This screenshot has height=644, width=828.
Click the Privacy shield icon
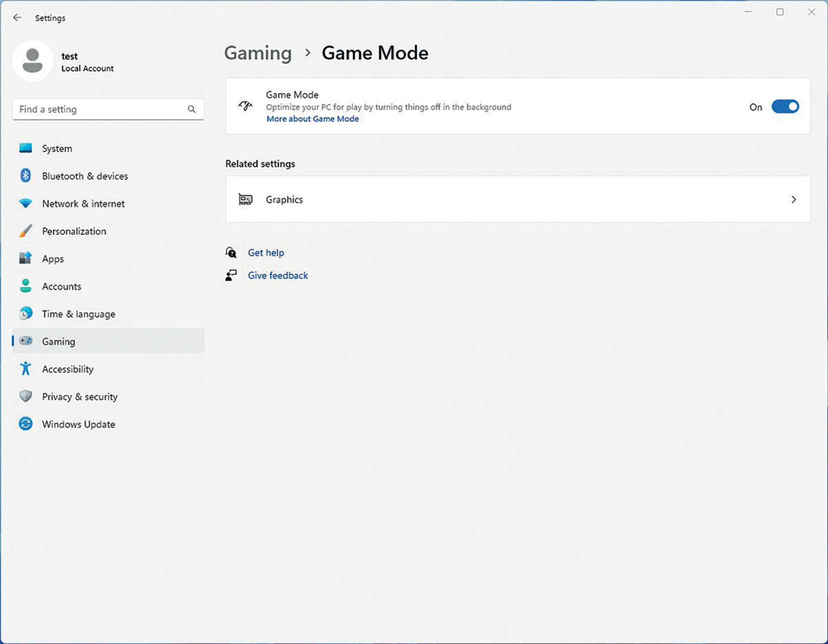coord(26,396)
